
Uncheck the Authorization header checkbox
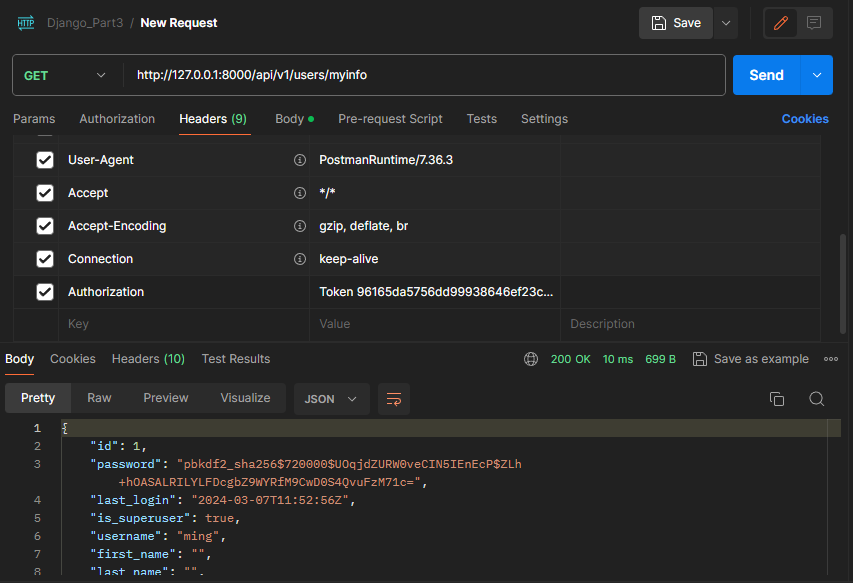coord(45,292)
